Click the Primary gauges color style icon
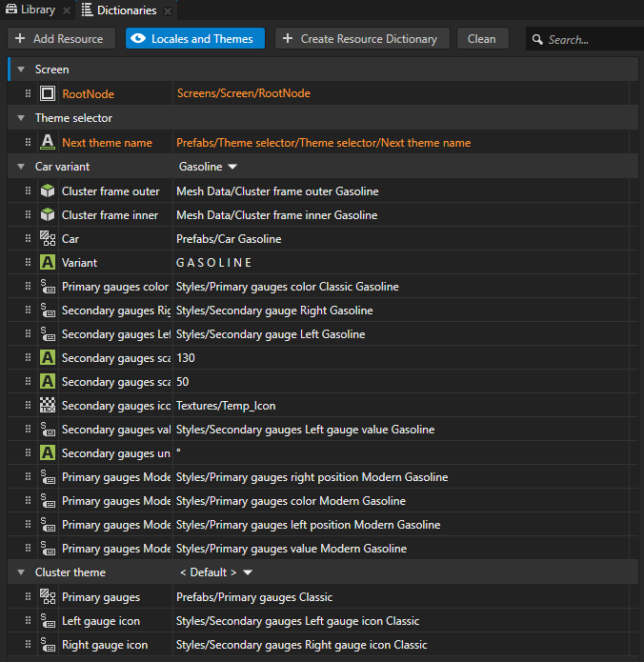 48,287
